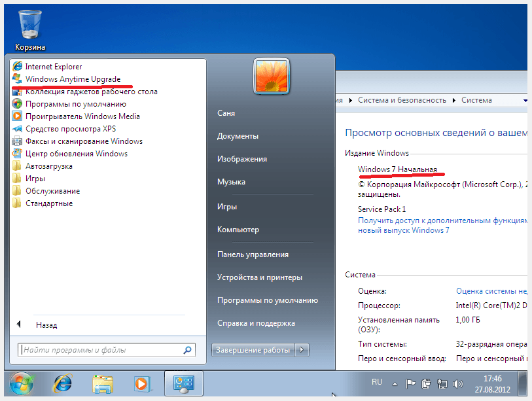This screenshot has width=532, height=401.
Task: Click the Стандартные folder icon
Action: (17, 203)
